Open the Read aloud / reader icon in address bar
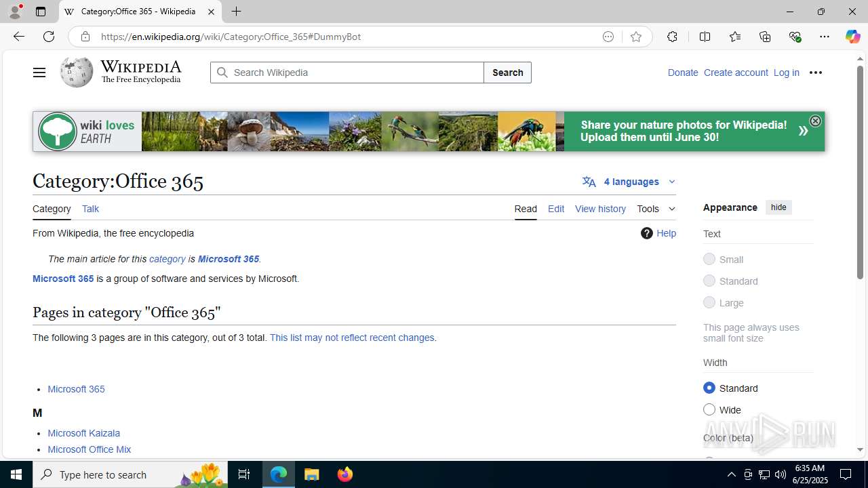This screenshot has width=868, height=488. pos(608,37)
